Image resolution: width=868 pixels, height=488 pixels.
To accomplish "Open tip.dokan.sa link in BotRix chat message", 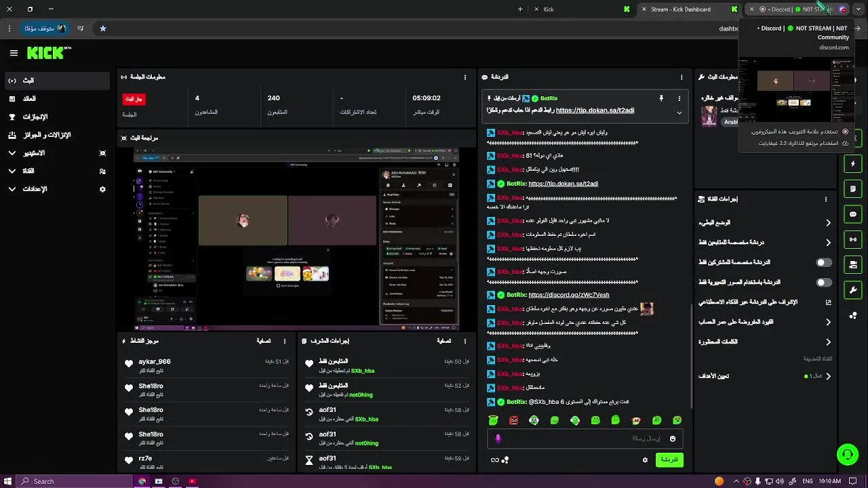I will tap(563, 184).
